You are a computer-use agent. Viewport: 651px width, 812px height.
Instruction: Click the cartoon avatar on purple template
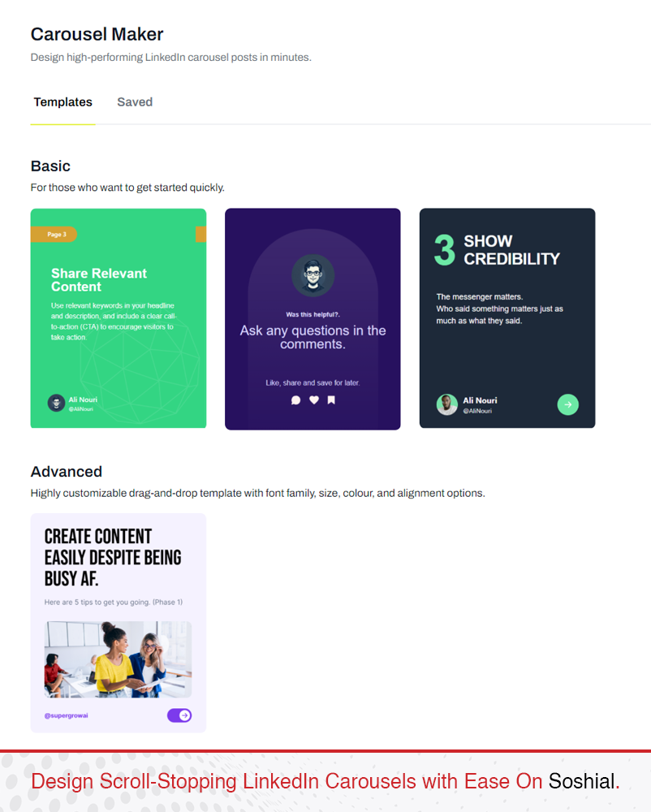point(313,275)
